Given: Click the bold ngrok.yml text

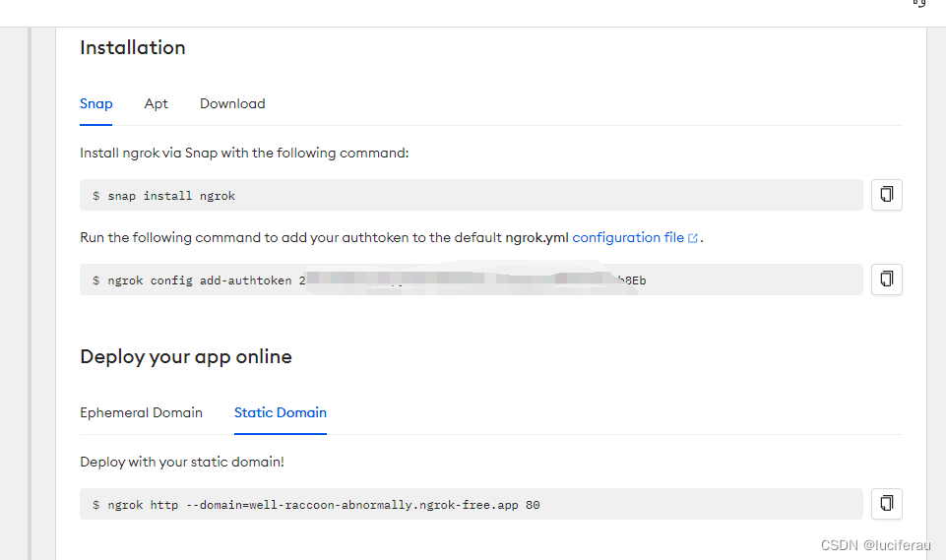Looking at the screenshot, I should pyautogui.click(x=536, y=238).
